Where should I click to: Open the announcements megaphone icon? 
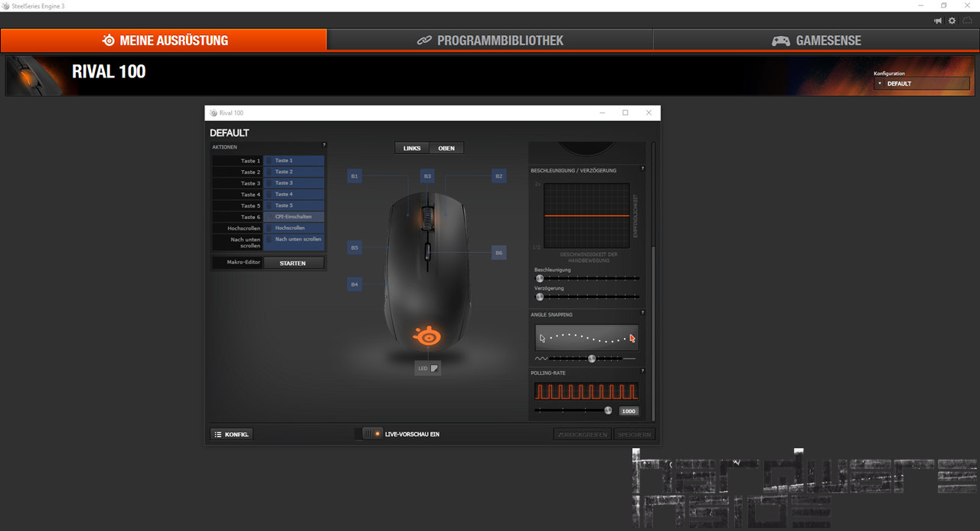pyautogui.click(x=938, y=21)
